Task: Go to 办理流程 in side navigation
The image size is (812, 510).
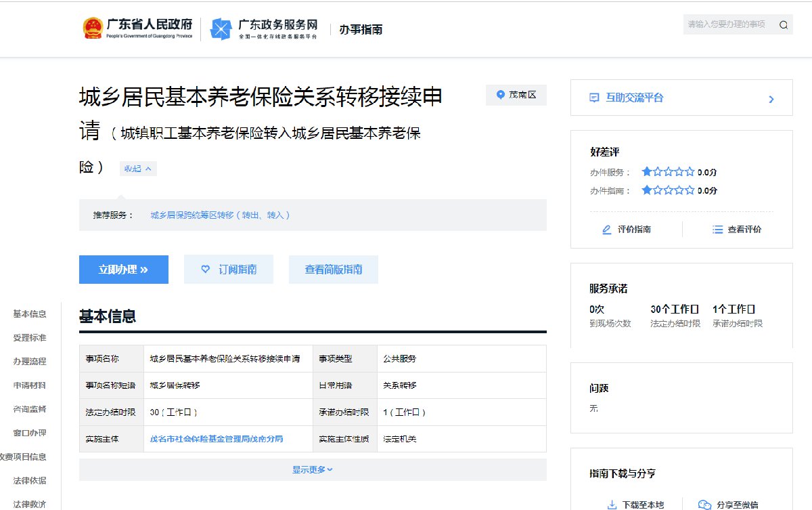Action: (x=30, y=362)
